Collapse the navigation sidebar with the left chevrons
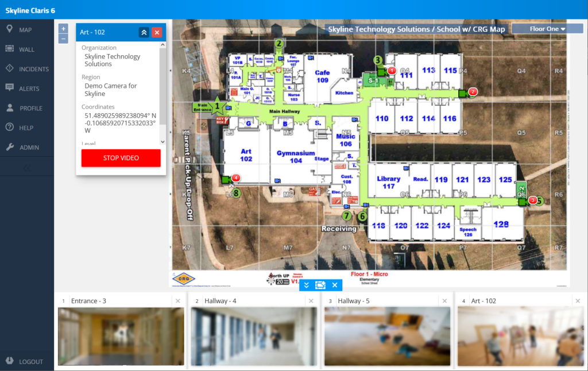This screenshot has width=588, height=371. click(26, 168)
